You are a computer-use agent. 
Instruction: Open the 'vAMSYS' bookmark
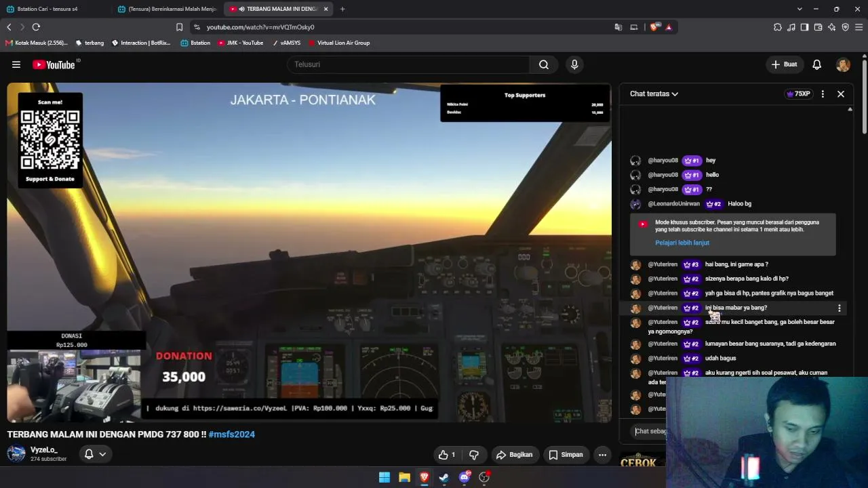click(x=286, y=43)
